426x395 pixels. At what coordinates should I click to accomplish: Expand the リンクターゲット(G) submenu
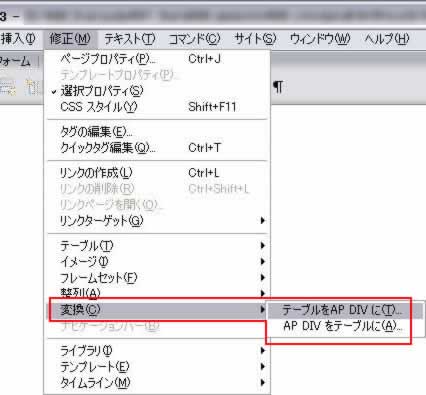(x=157, y=220)
